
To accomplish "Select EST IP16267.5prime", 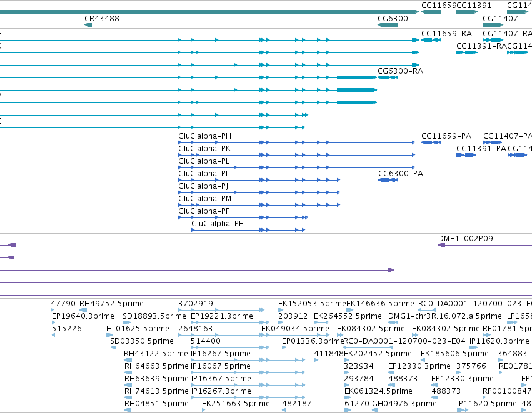I will 248,360.
